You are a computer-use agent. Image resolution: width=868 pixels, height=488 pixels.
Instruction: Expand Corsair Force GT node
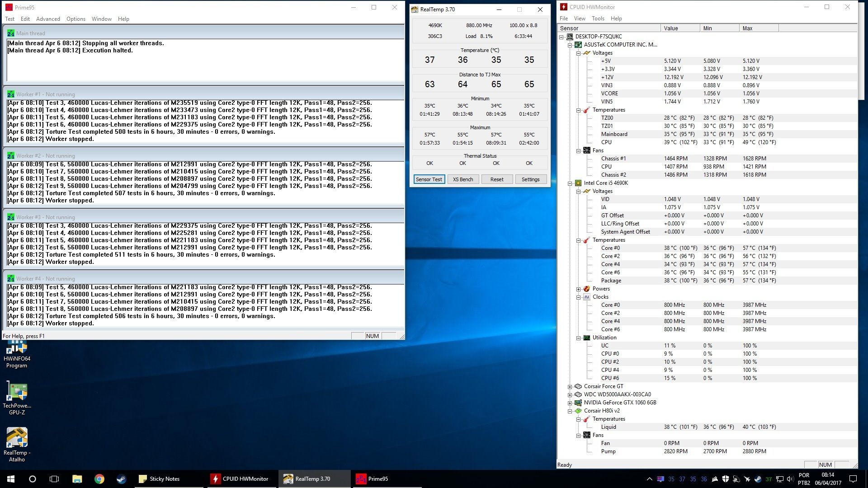(x=570, y=387)
